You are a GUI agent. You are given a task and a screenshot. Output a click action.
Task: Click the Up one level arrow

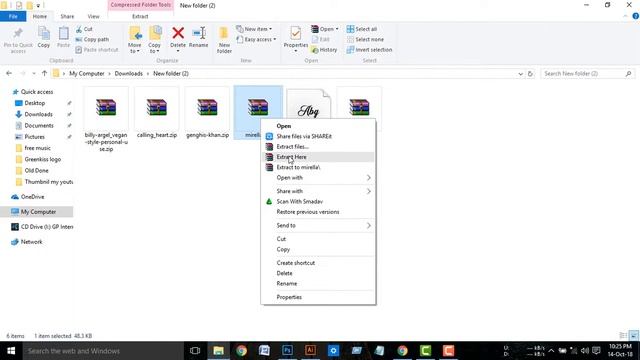click(44, 73)
